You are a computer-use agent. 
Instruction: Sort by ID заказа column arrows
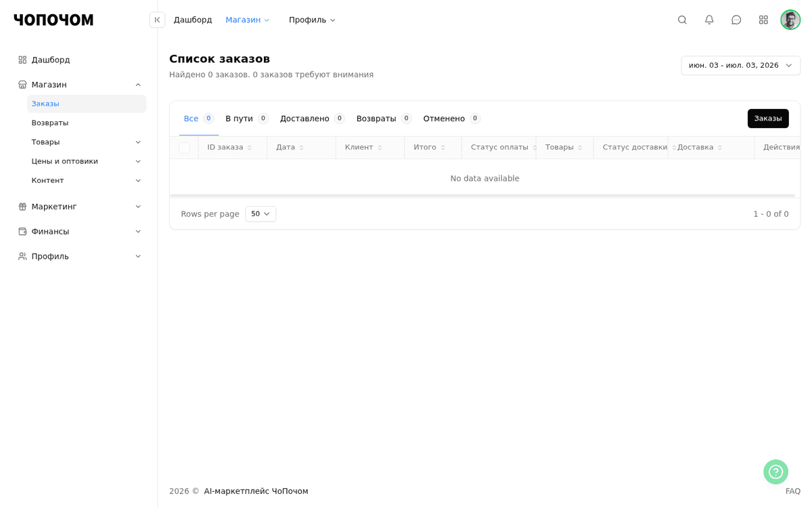coord(249,148)
